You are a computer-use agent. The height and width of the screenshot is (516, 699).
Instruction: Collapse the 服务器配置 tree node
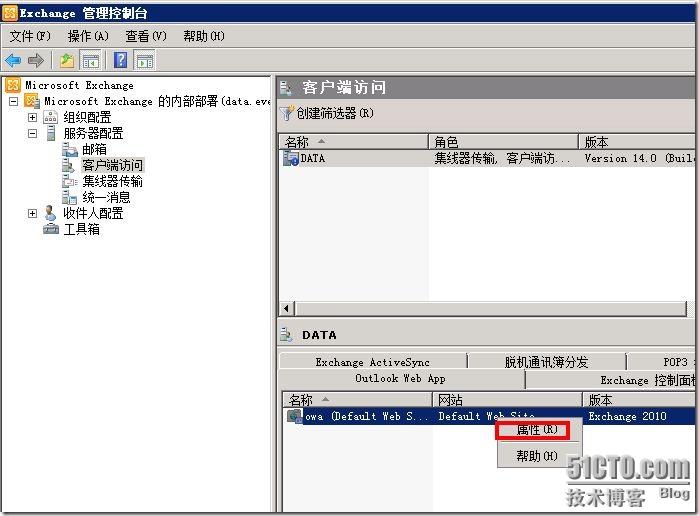[x=33, y=133]
